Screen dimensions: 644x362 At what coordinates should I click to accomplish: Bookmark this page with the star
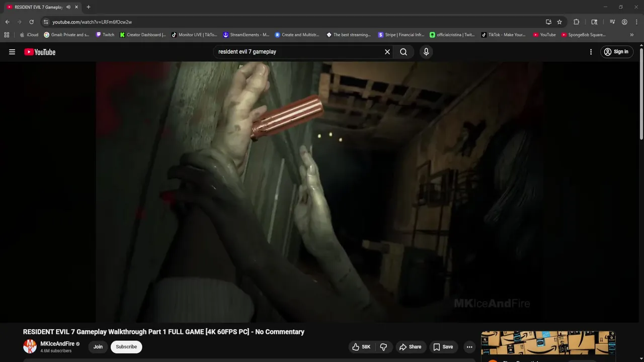click(x=559, y=22)
